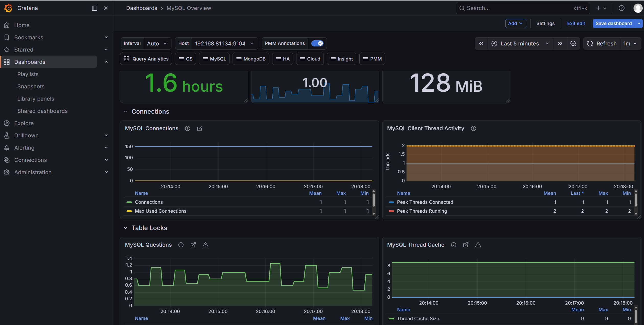
Task: Show MySQL Client Thread Activity info icon
Action: click(x=474, y=128)
